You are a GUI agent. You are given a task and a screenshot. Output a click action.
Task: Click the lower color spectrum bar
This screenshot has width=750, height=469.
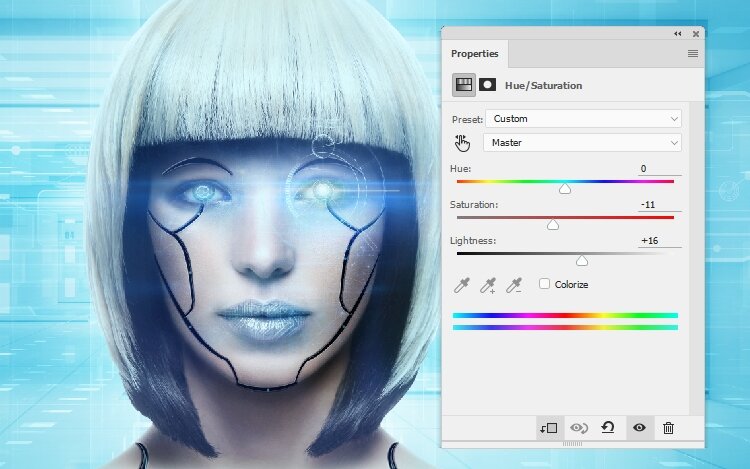click(565, 327)
